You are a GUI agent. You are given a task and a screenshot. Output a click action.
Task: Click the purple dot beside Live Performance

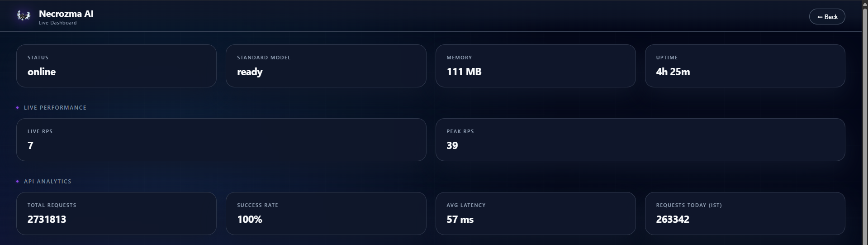[x=18, y=108]
